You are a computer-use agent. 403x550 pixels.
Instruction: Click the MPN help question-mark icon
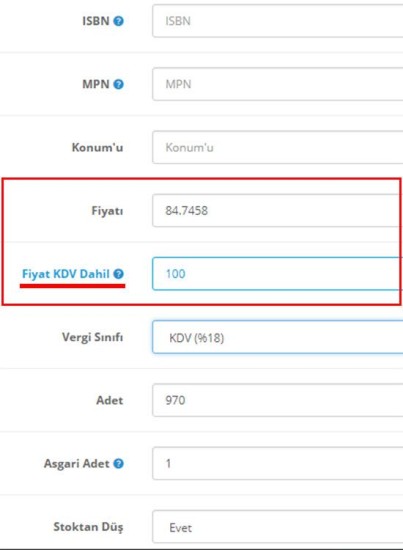click(x=119, y=84)
